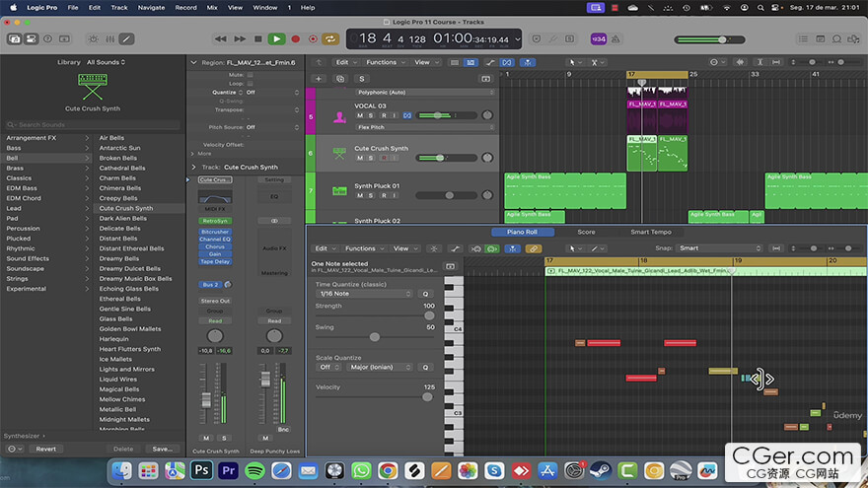Click Q button beside 1/16 Note

[x=425, y=294]
